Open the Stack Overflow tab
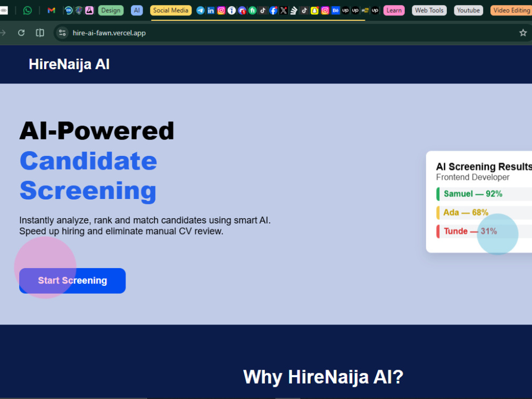This screenshot has height=399, width=532. [294, 11]
